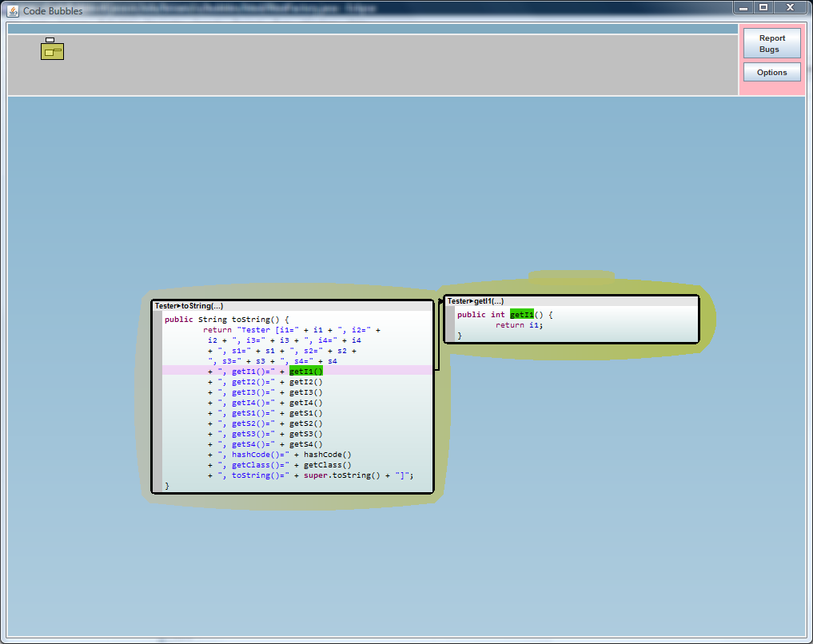Maximize the Code Bubbles window
This screenshot has width=813, height=644.
click(x=763, y=8)
